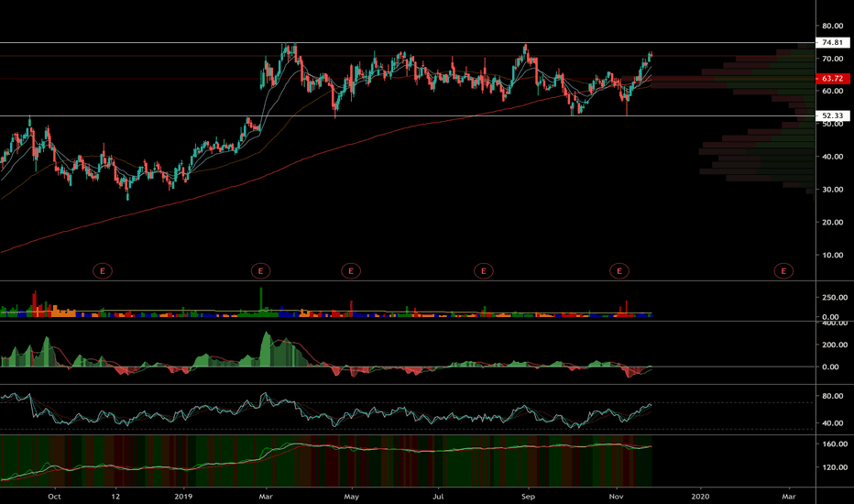This screenshot has width=854, height=504.
Task: Select the 52.33 support price label
Action: 832,115
